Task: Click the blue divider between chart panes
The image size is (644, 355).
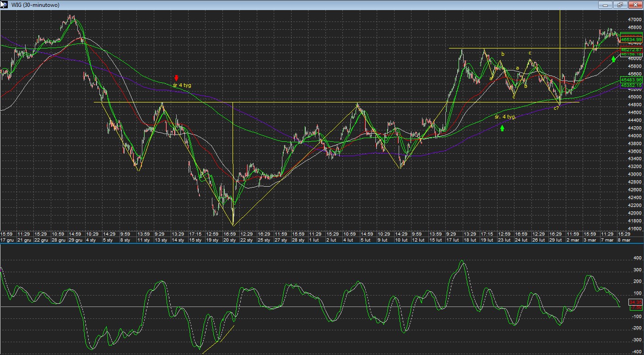Action: (x=320, y=244)
